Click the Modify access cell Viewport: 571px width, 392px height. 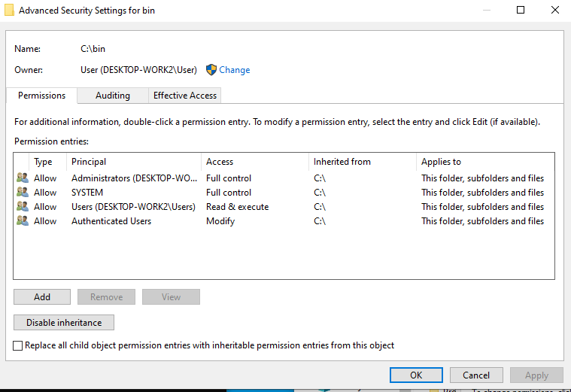click(x=220, y=221)
